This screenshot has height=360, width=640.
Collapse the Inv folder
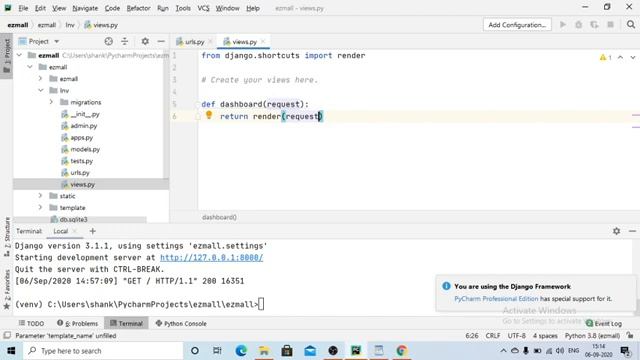[x=40, y=90]
